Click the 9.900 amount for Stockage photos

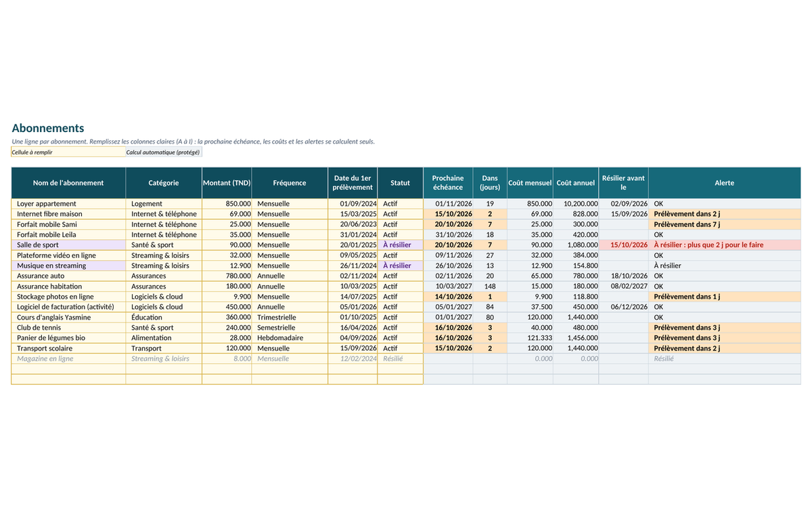[x=227, y=297]
